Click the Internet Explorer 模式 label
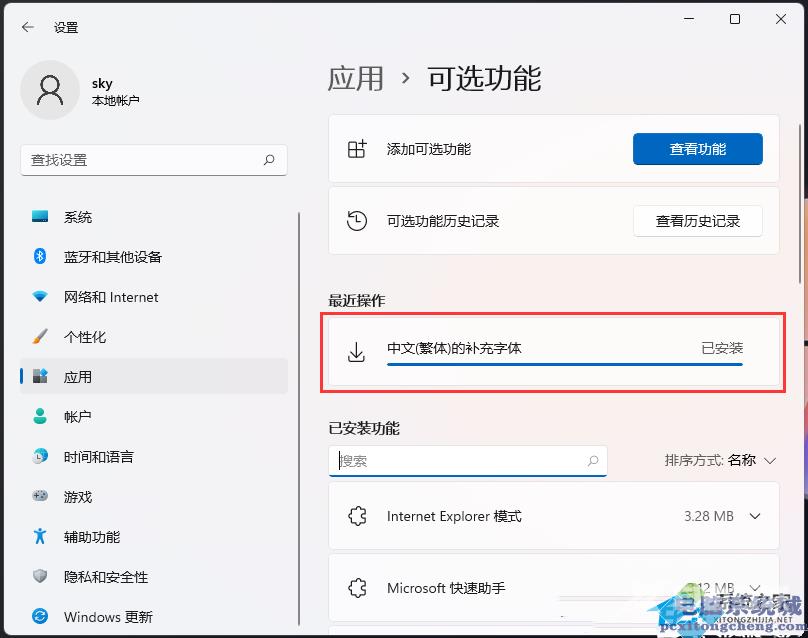This screenshot has width=808, height=638. click(x=454, y=516)
